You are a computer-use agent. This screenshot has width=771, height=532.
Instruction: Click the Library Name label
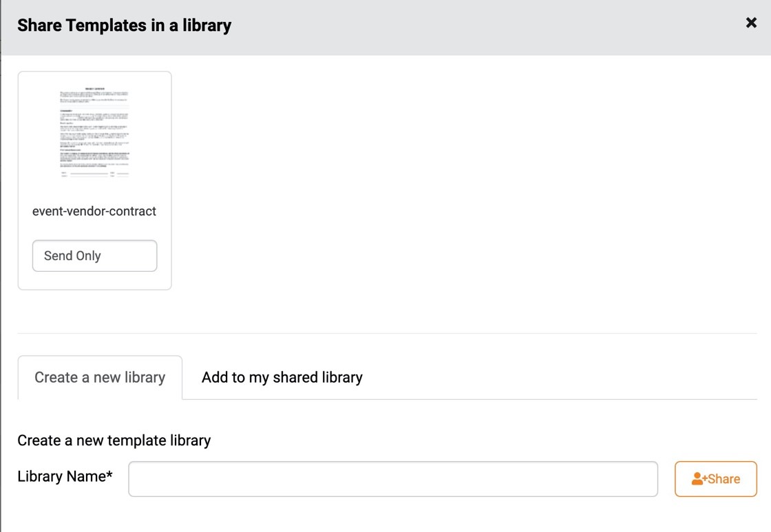(65, 476)
